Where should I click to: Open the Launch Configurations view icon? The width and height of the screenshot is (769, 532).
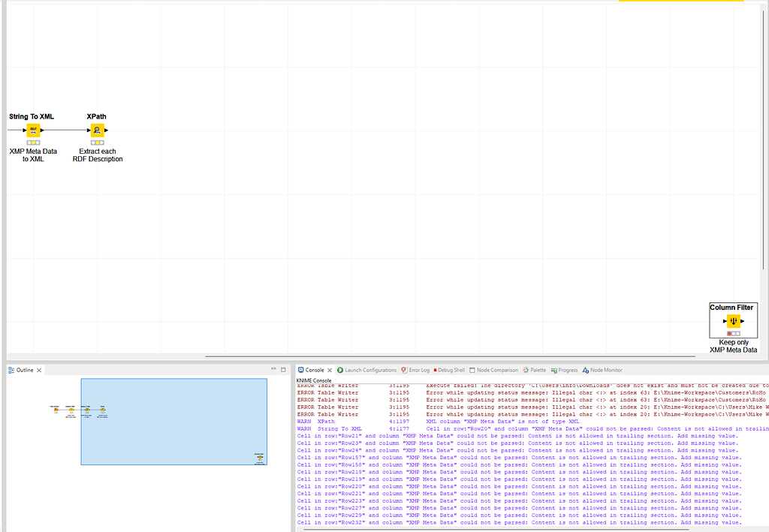point(340,369)
